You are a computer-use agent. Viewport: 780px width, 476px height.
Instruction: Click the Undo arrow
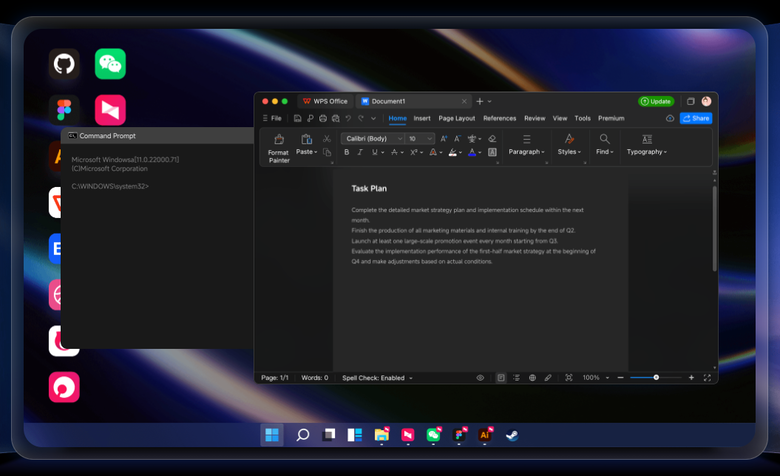pos(348,118)
